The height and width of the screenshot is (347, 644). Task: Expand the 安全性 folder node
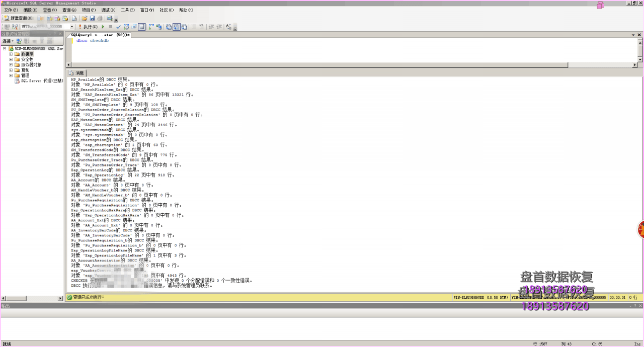tap(11, 59)
